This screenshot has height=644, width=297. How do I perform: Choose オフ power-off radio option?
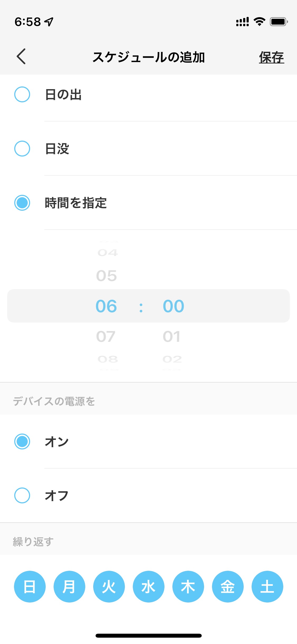click(22, 495)
